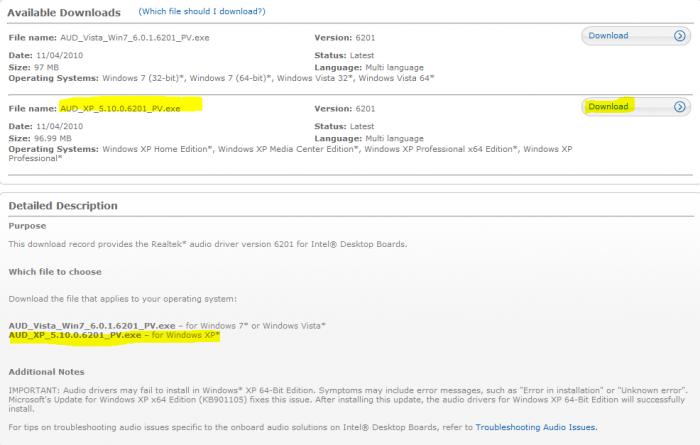
Task: Click the arrow icon on the XP Download button
Action: point(679,107)
